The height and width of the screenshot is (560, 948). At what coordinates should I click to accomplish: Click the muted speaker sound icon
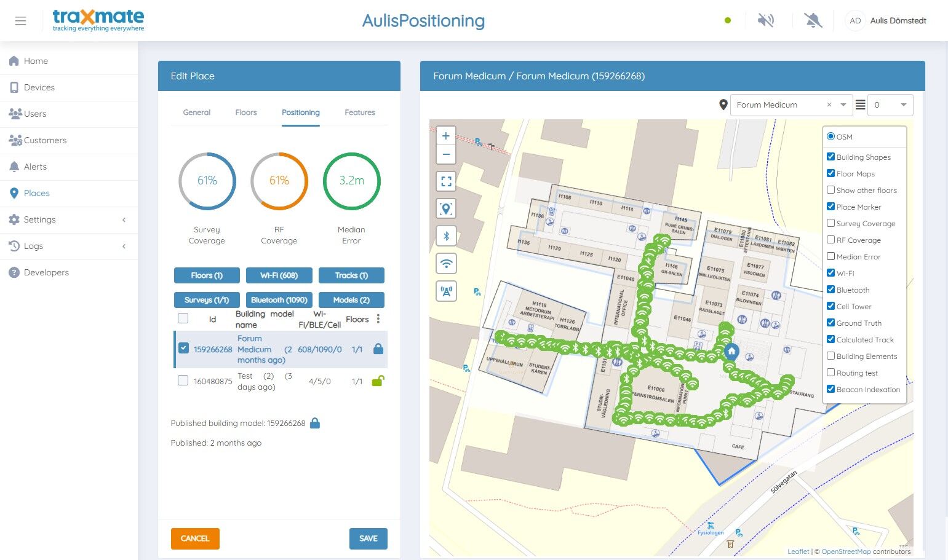(x=766, y=20)
